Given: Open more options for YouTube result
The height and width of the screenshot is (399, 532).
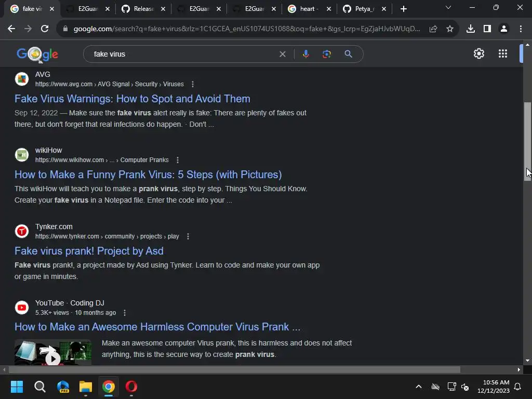Looking at the screenshot, I should click(x=125, y=312).
